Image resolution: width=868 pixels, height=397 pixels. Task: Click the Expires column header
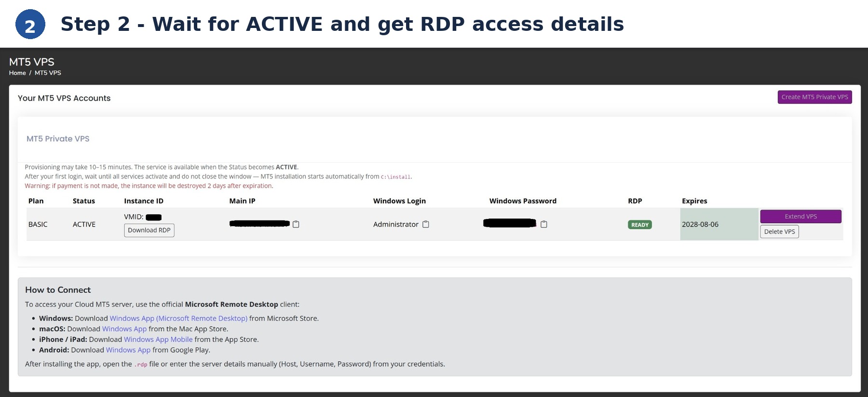pyautogui.click(x=694, y=201)
